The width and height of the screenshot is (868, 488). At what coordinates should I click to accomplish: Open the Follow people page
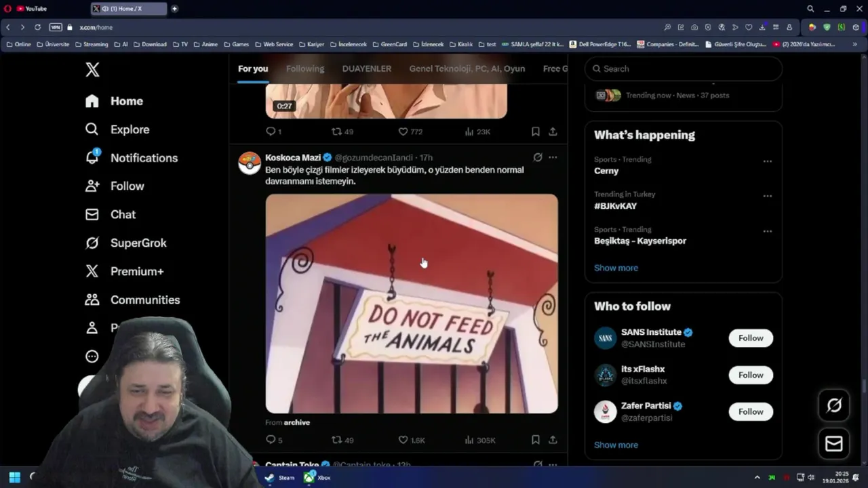click(114, 186)
